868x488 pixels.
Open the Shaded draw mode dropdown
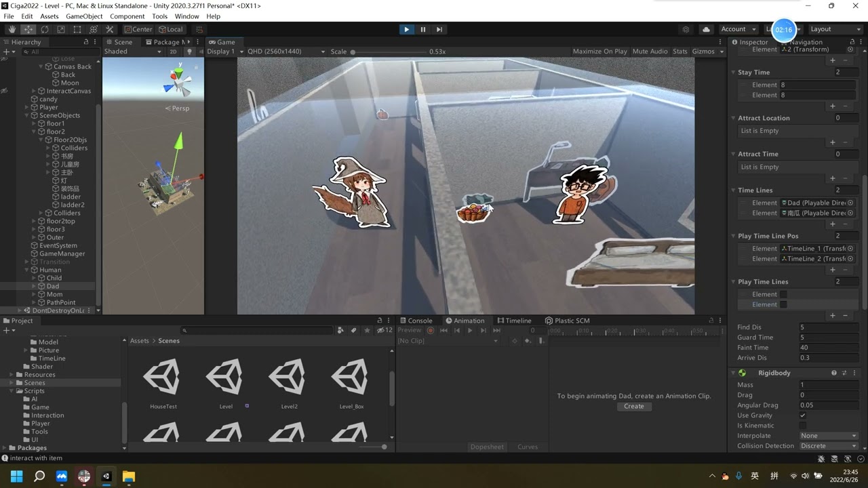coord(134,52)
